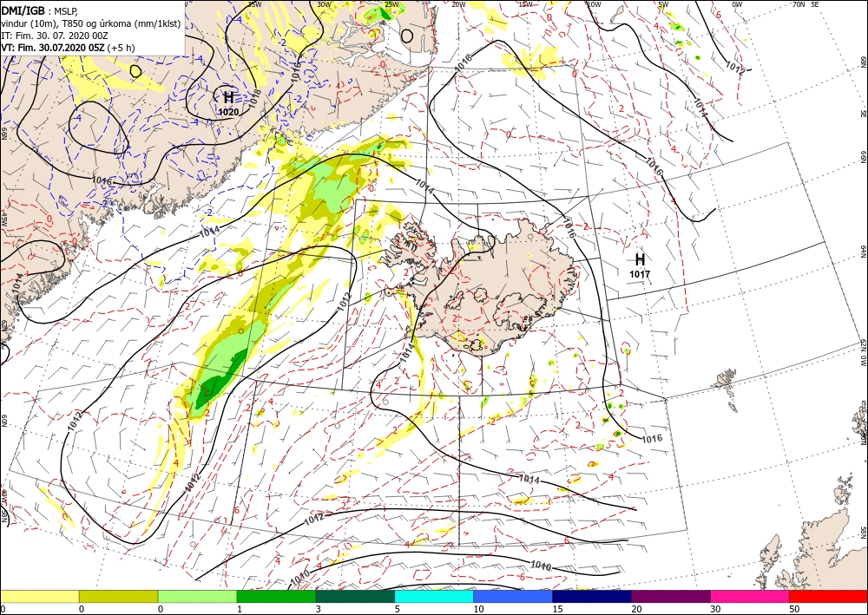Click legend value '15' under the colour bar
This screenshot has width=868, height=615.
pyautogui.click(x=557, y=609)
